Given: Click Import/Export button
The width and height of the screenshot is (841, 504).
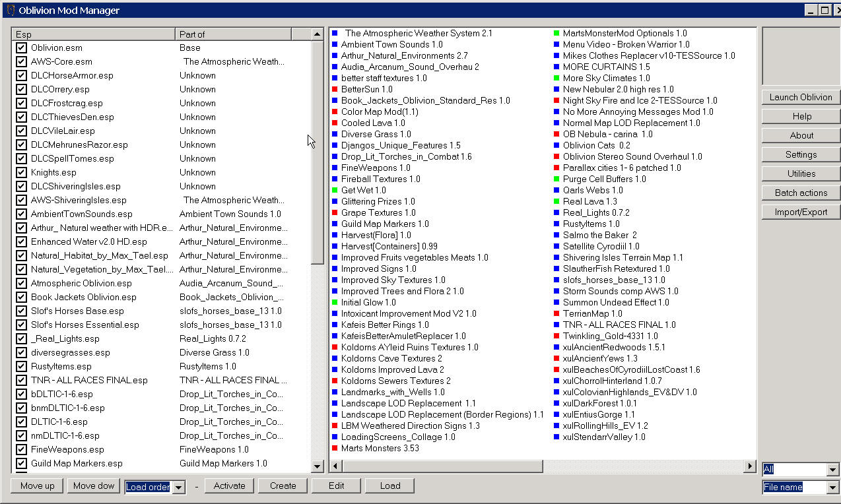Looking at the screenshot, I should tap(801, 212).
